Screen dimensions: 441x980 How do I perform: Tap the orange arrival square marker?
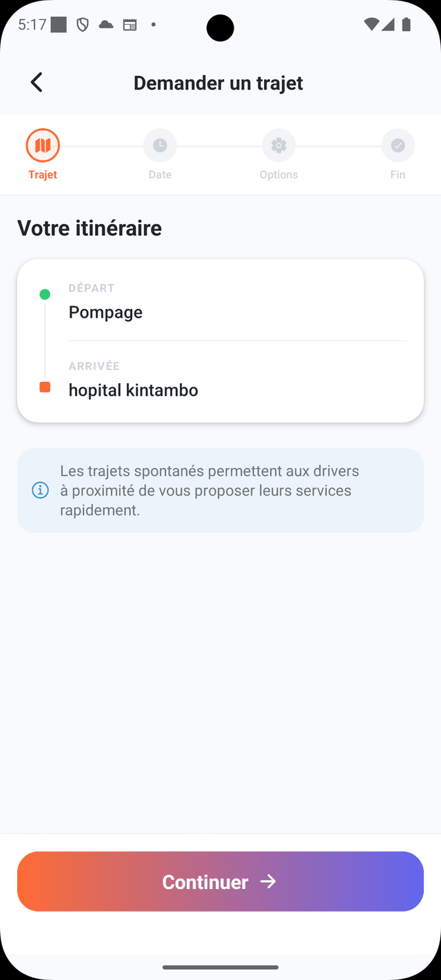pos(45,387)
